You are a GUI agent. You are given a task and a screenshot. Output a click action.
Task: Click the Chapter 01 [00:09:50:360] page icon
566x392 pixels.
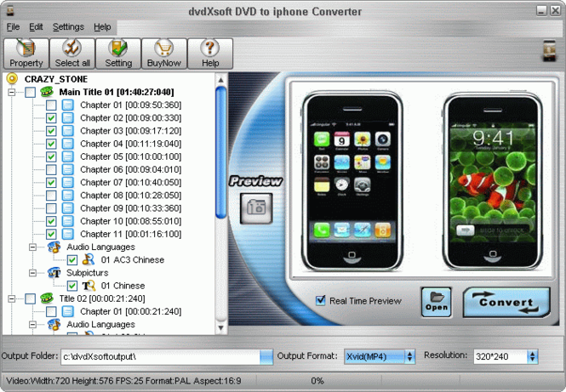pos(67,105)
